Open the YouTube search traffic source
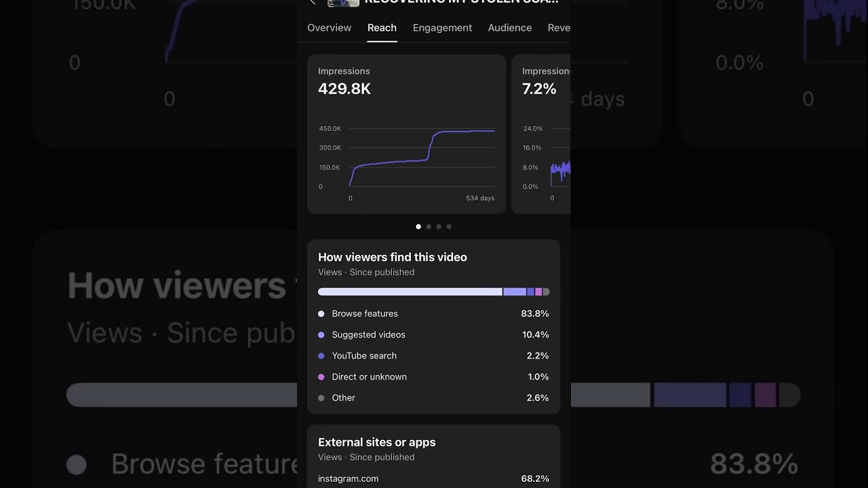The width and height of the screenshot is (868, 488). click(x=364, y=356)
